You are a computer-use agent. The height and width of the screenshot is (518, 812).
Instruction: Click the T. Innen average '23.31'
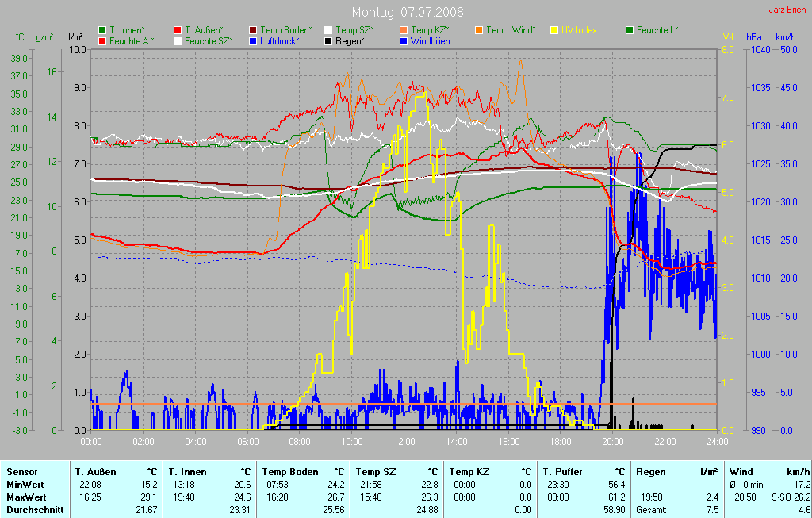(x=240, y=510)
